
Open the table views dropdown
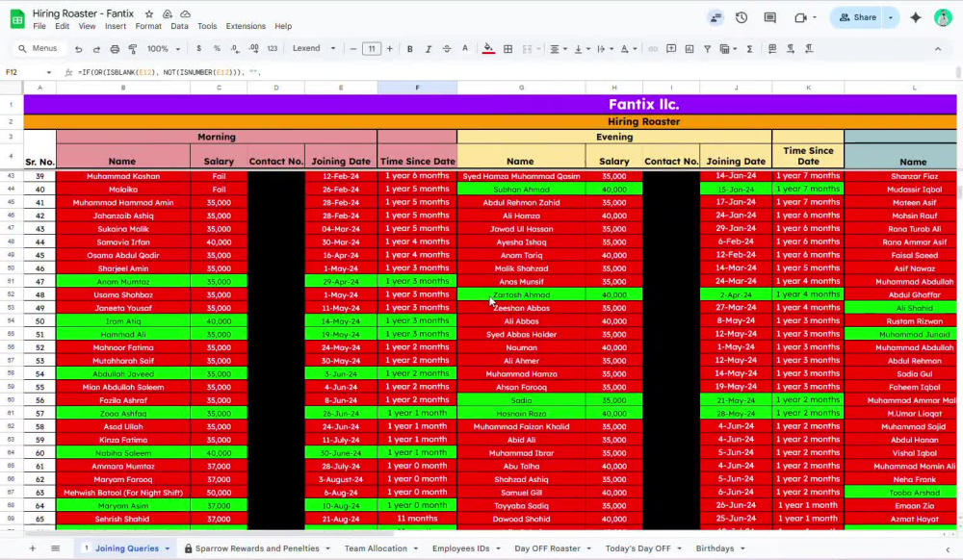tap(728, 48)
